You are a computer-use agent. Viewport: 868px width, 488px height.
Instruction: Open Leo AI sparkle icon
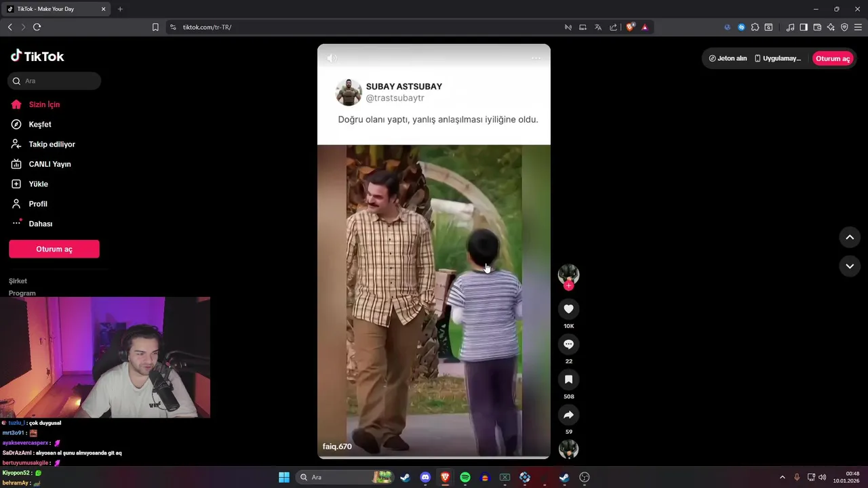tap(831, 27)
